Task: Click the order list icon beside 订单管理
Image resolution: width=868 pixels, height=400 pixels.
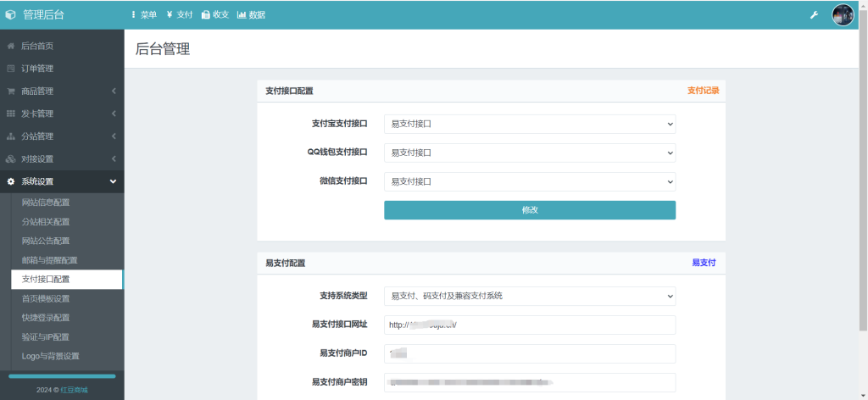Action: click(x=10, y=69)
